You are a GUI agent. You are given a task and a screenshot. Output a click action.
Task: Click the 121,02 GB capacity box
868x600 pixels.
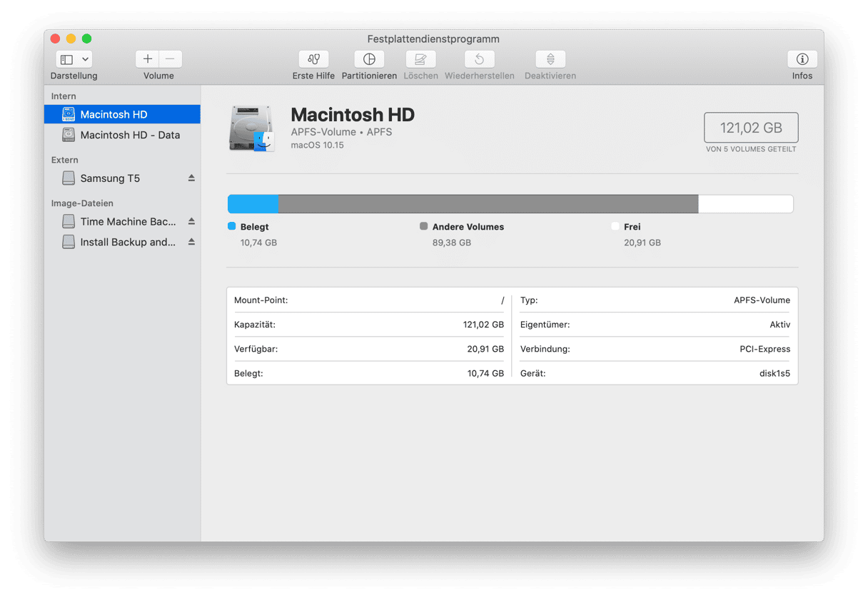pyautogui.click(x=751, y=128)
